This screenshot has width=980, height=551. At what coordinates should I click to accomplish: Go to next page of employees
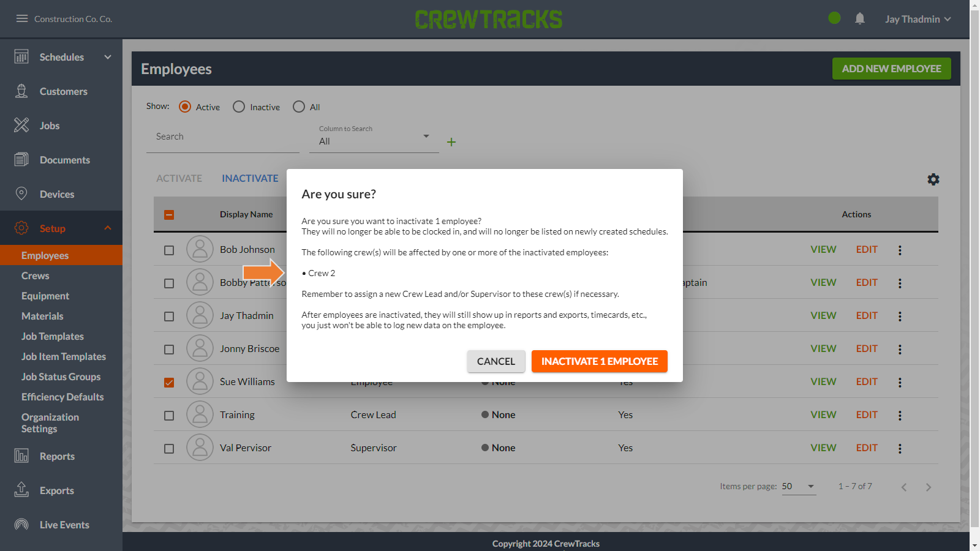[929, 487]
